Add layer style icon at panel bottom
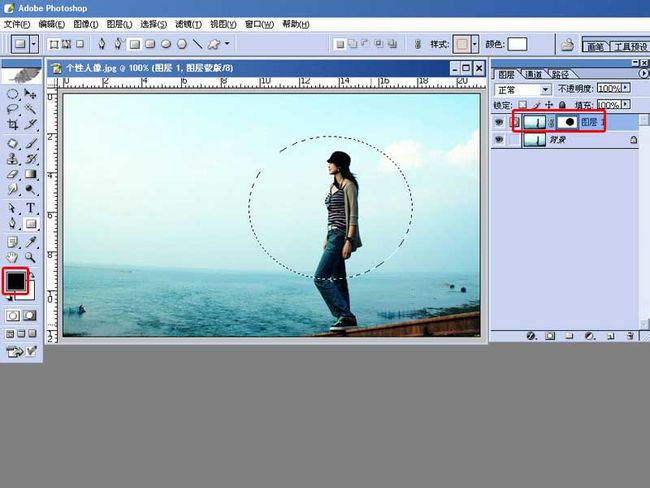 (x=531, y=336)
